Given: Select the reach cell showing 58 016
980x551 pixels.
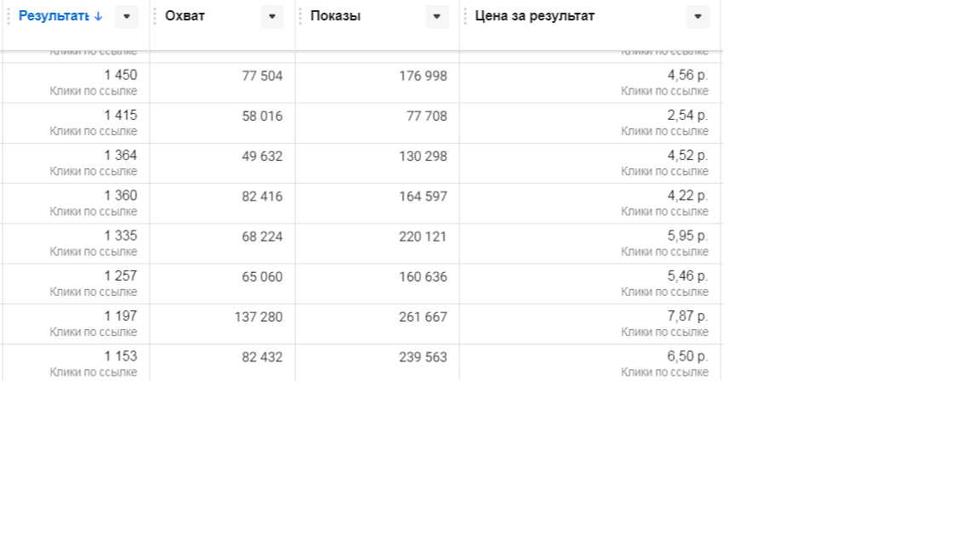Looking at the screenshot, I should coord(223,123).
